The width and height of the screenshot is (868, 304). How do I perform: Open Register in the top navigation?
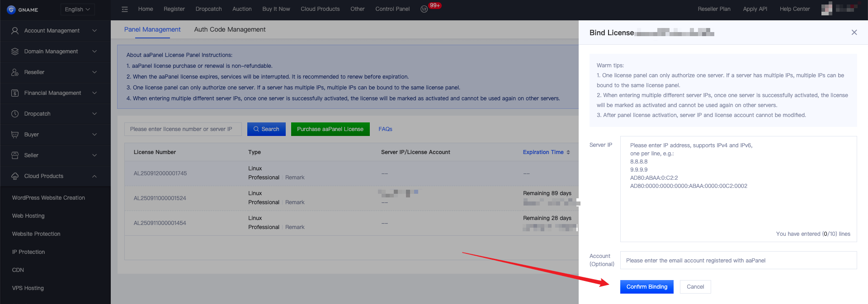174,9
